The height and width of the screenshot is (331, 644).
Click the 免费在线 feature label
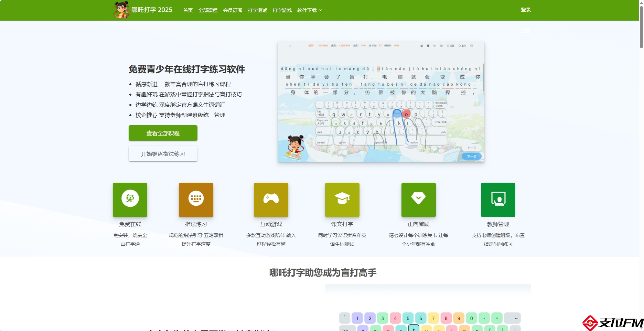pyautogui.click(x=130, y=224)
